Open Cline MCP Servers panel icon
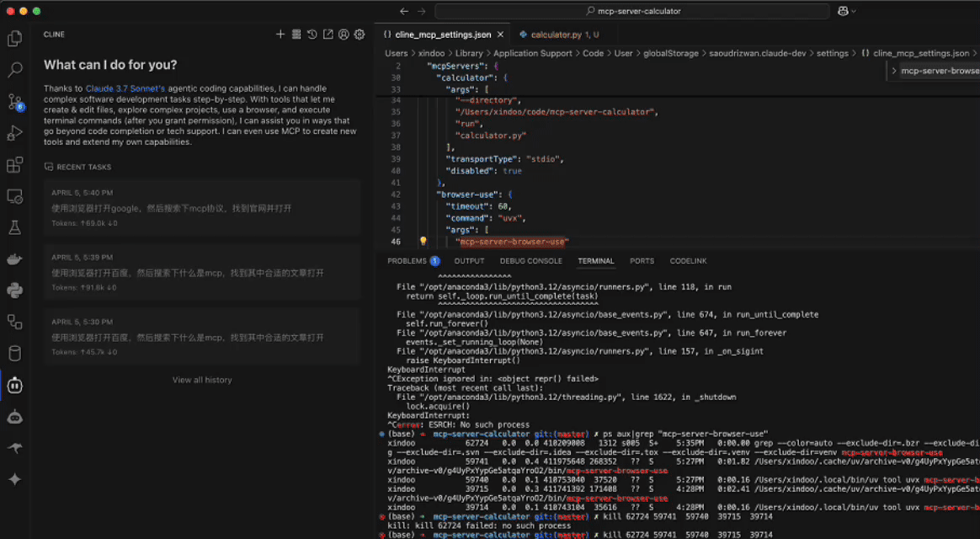 [296, 35]
